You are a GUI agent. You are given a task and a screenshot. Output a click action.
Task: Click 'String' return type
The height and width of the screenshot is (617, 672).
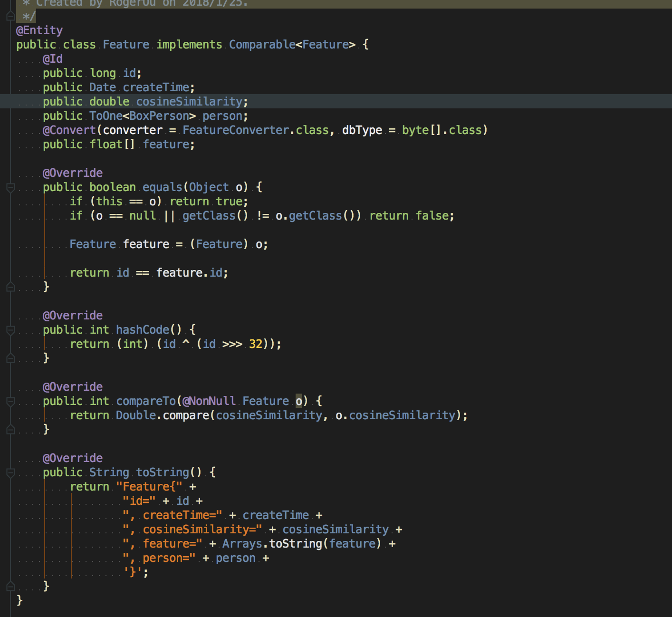click(109, 472)
